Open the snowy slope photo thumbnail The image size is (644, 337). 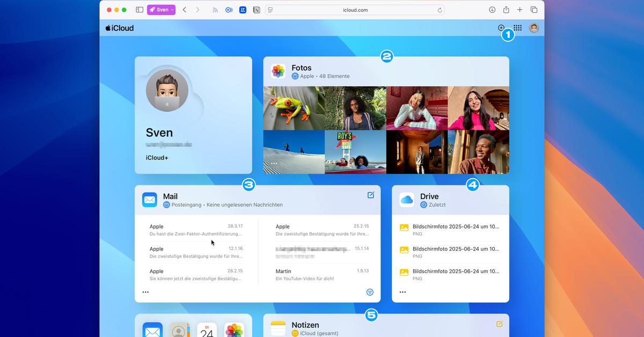click(x=294, y=152)
